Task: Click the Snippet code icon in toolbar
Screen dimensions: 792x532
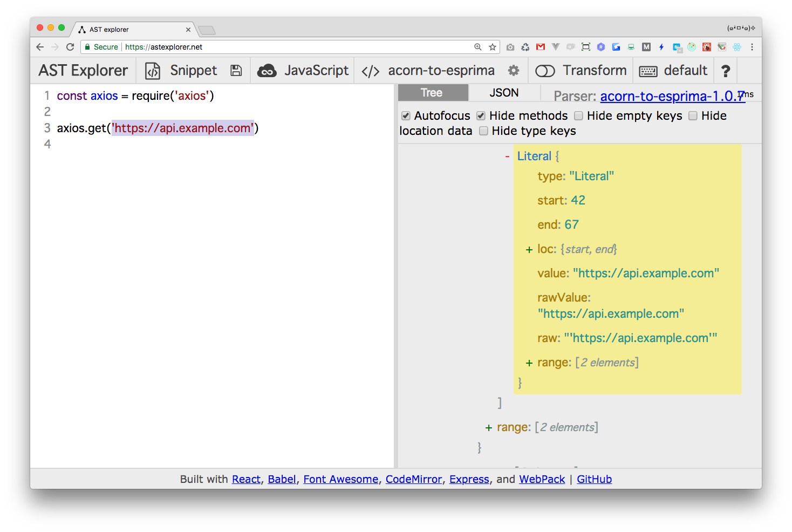Action: click(152, 70)
